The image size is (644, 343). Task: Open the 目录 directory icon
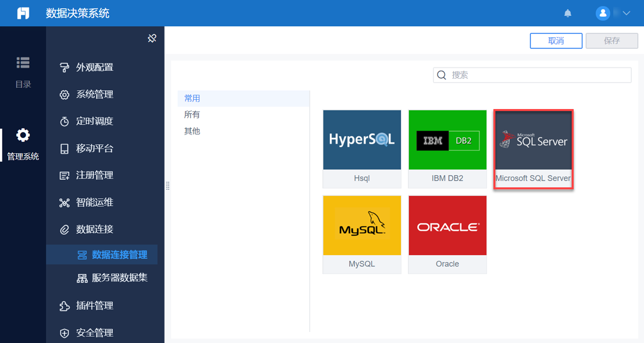[23, 62]
